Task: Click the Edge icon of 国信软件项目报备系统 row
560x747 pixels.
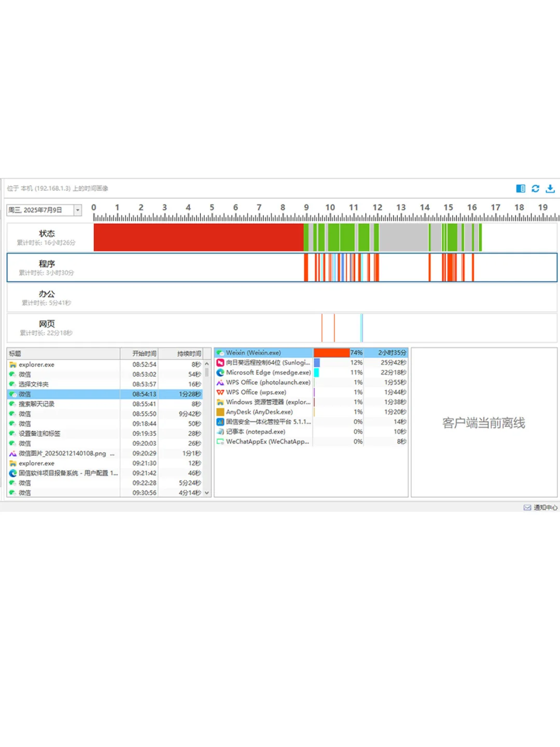Action: (x=13, y=473)
